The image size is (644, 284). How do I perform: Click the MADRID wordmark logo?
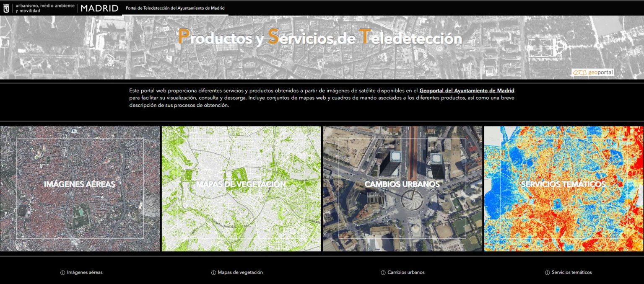(99, 8)
